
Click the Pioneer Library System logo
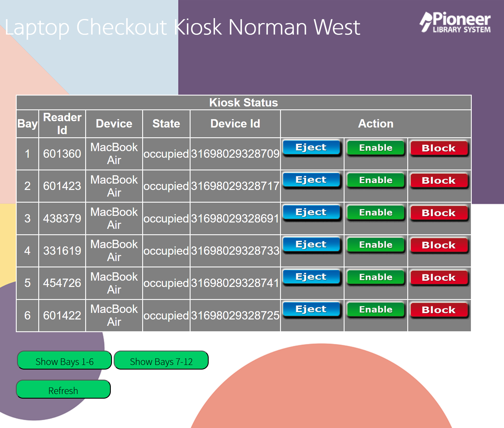455,22
